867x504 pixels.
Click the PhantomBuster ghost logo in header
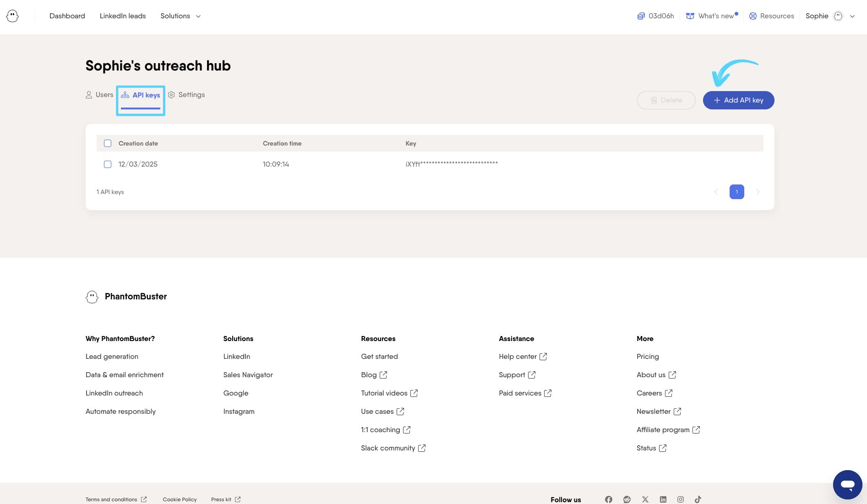point(12,16)
